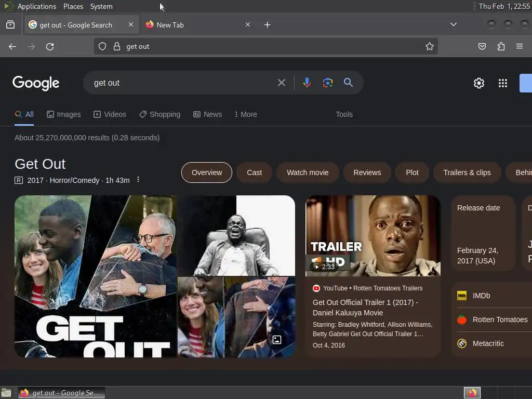Start voice search with microphone
This screenshot has height=399, width=532.
(x=307, y=83)
